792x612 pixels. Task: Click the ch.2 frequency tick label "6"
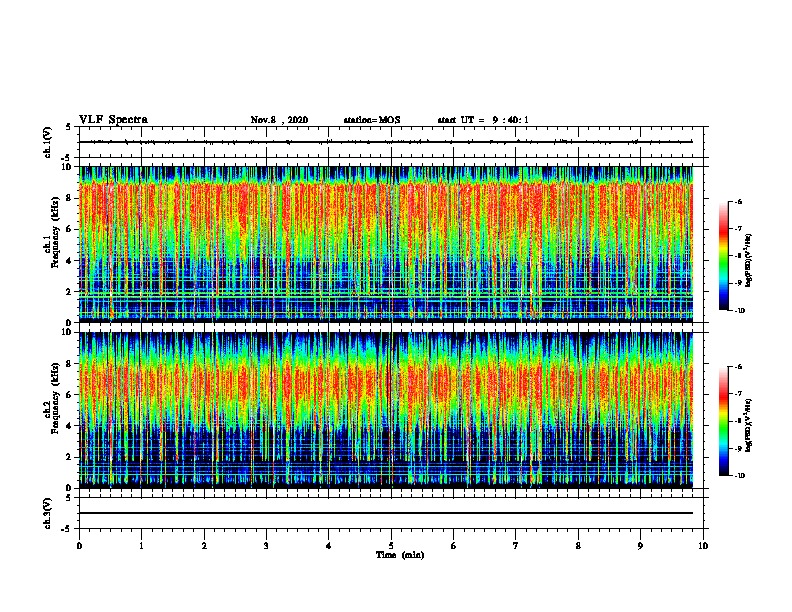[70, 395]
